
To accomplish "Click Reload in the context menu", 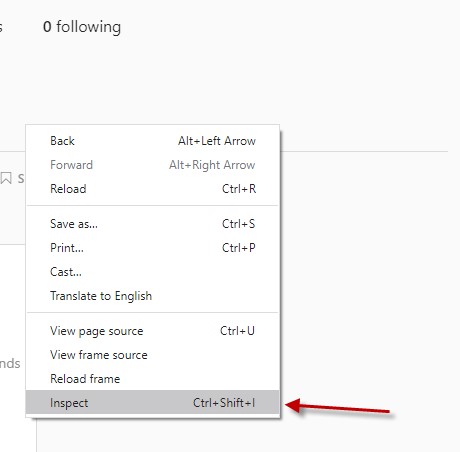I will pos(152,189).
